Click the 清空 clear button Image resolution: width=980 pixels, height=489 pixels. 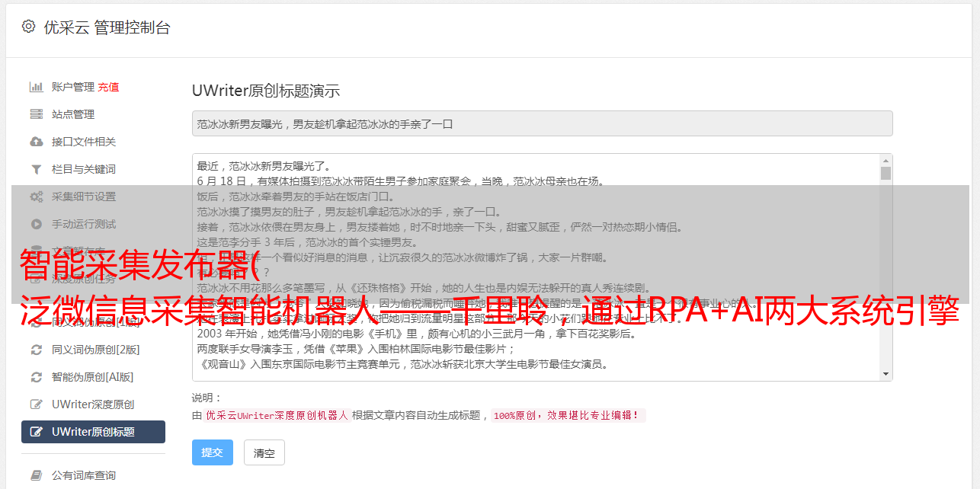pyautogui.click(x=264, y=452)
